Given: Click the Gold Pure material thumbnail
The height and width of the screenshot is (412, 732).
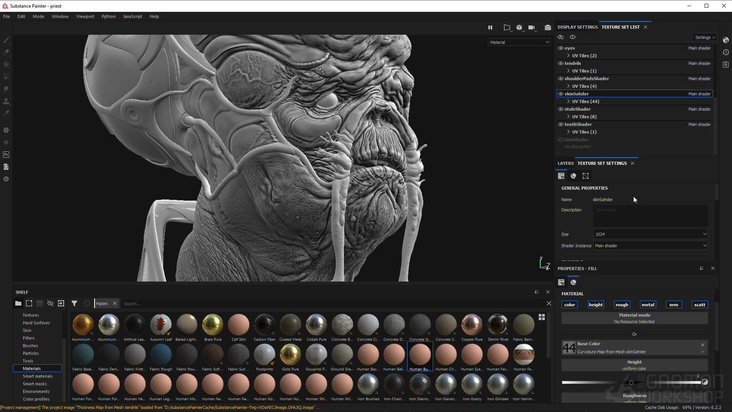Looking at the screenshot, I should click(x=290, y=355).
